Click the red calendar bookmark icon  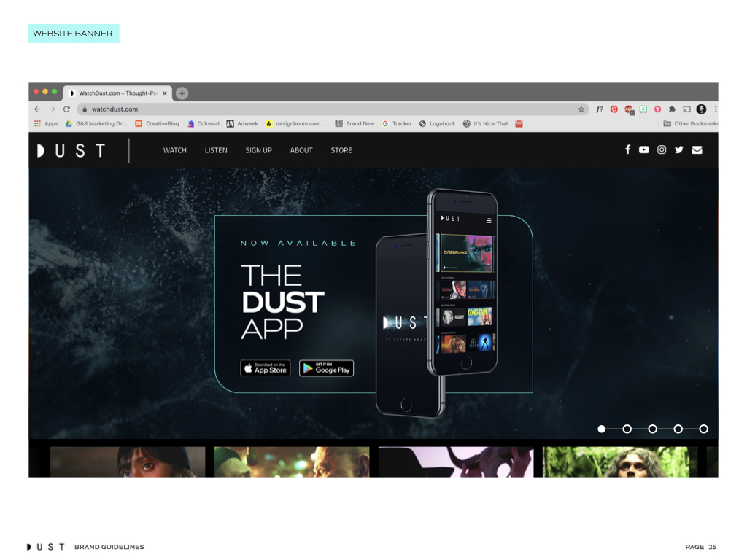(519, 123)
